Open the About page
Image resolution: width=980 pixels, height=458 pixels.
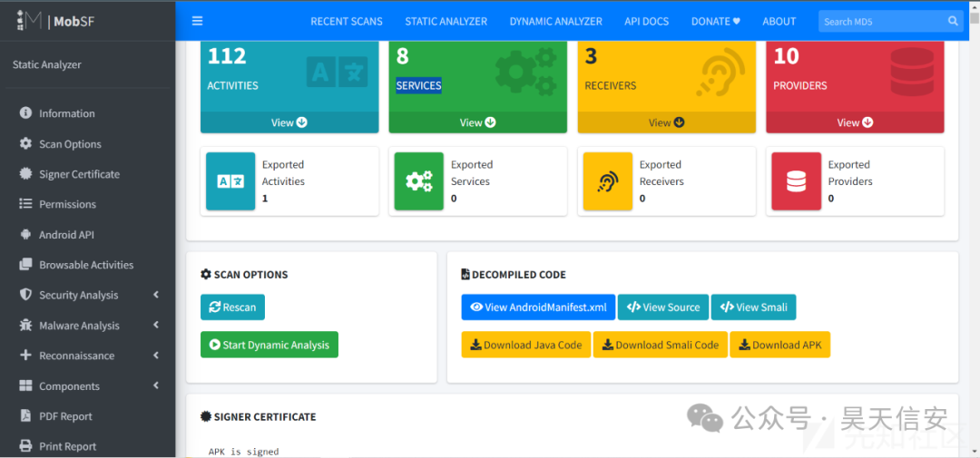[779, 21]
